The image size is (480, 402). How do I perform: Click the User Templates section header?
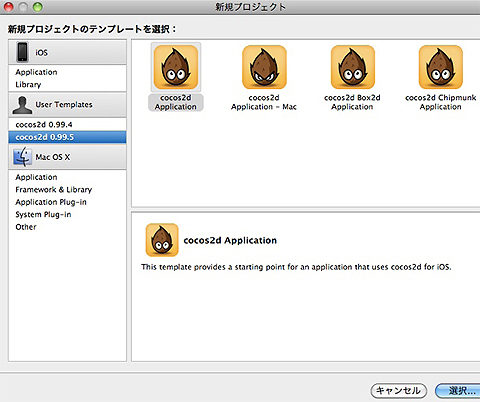click(x=67, y=105)
